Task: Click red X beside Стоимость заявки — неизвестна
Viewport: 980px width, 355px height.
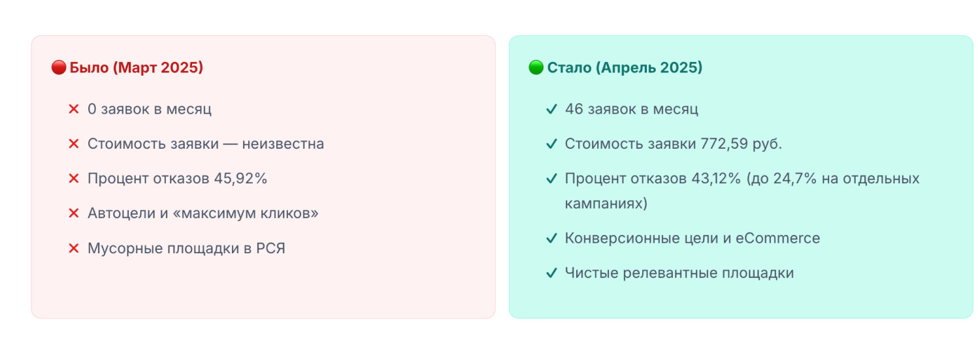Action: (74, 144)
